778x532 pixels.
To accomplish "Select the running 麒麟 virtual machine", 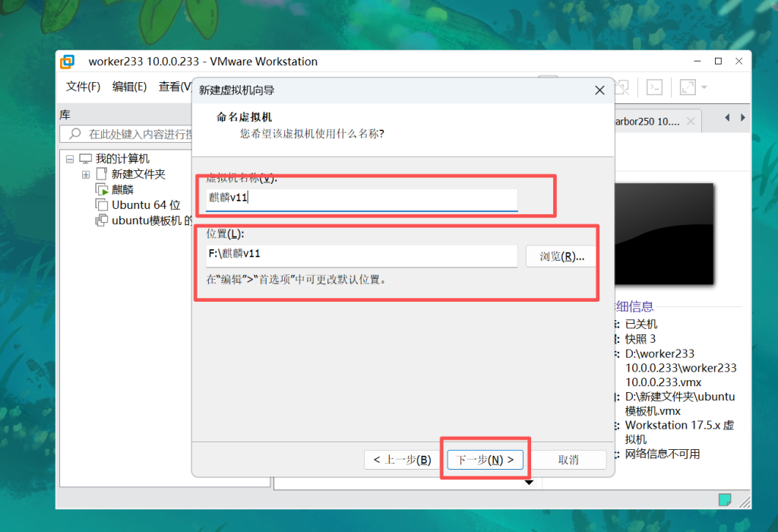I will tap(122, 189).
